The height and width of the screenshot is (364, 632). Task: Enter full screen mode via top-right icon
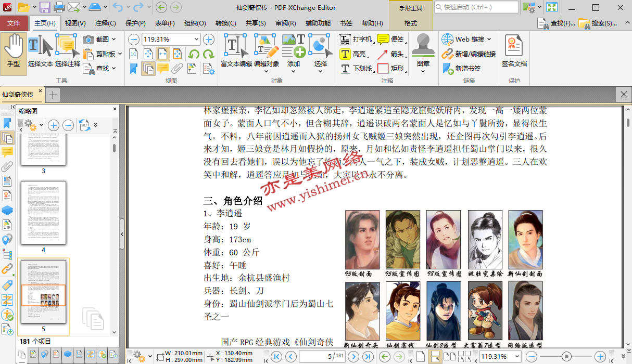pyautogui.click(x=552, y=7)
